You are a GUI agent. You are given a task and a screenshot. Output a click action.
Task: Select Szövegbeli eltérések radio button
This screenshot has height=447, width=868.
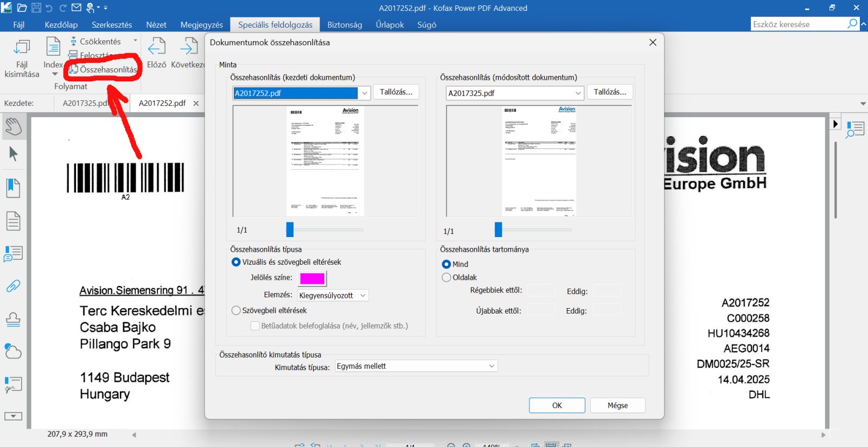click(x=236, y=310)
